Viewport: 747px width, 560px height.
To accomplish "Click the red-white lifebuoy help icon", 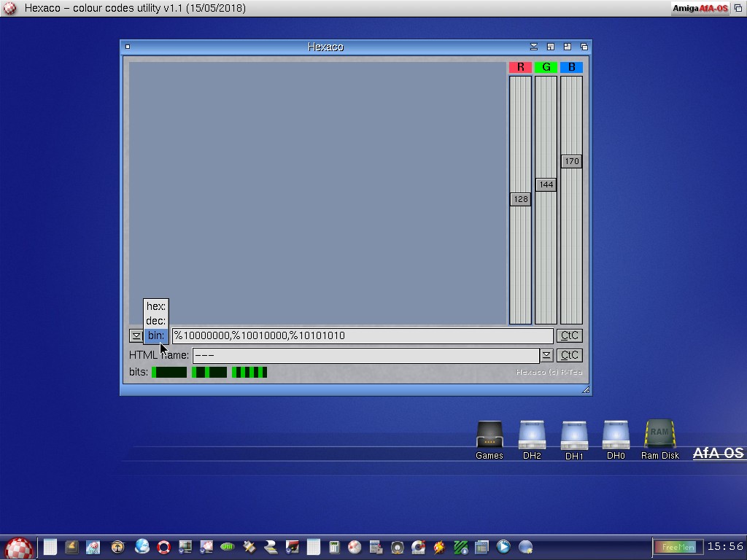I will (x=163, y=546).
